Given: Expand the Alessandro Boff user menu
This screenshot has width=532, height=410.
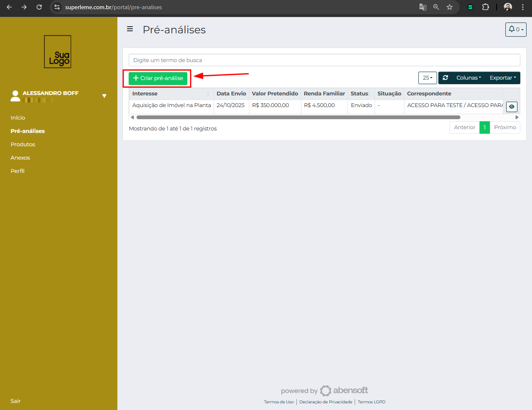Looking at the screenshot, I should [x=104, y=96].
